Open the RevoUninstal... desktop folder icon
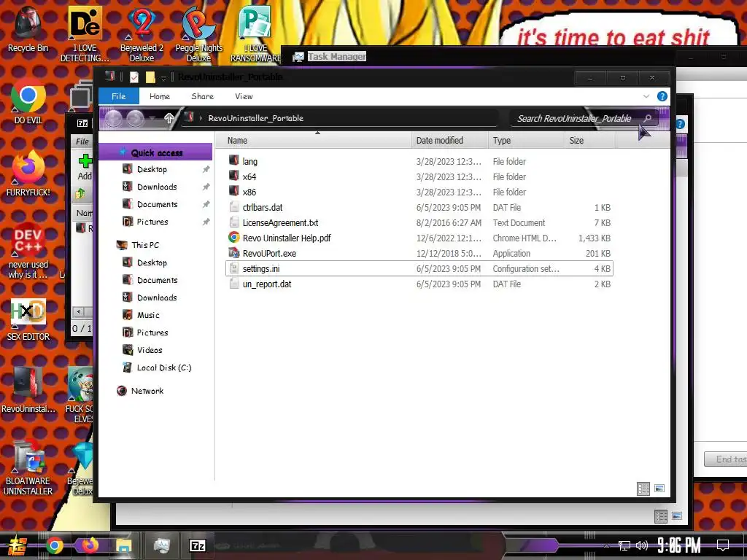 [28, 389]
